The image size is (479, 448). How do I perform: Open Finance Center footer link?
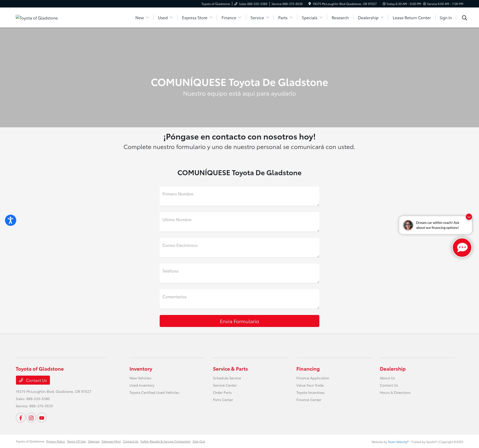pyautogui.click(x=309, y=400)
